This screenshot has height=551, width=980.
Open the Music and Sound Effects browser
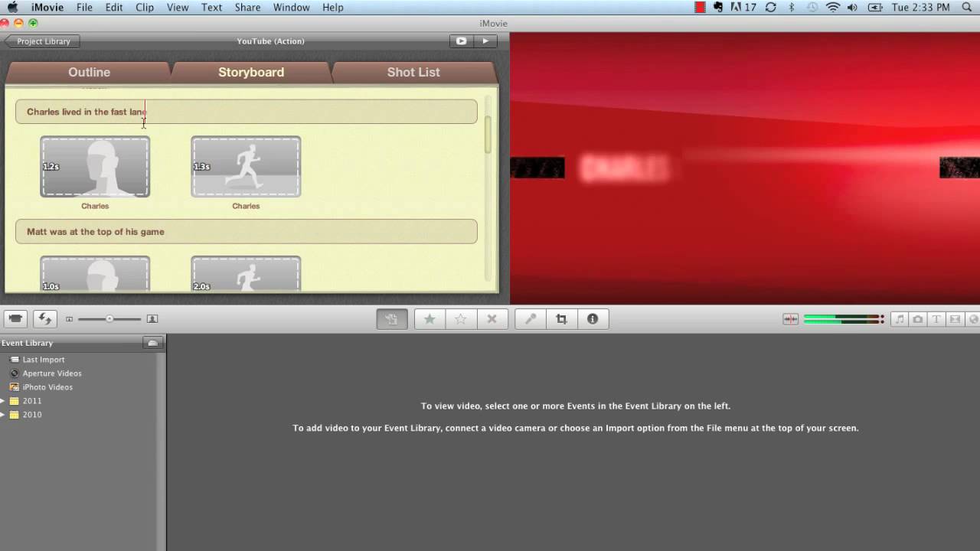click(900, 319)
